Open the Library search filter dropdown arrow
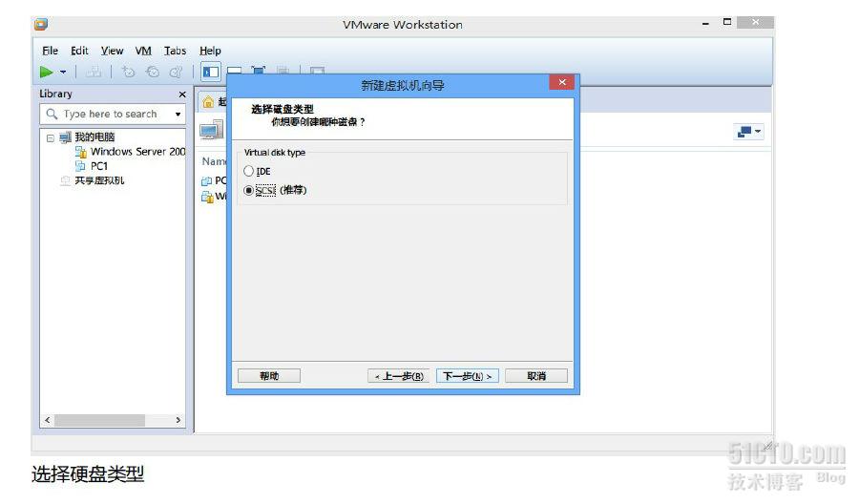Screen dimensions: 859x504 coord(178,114)
